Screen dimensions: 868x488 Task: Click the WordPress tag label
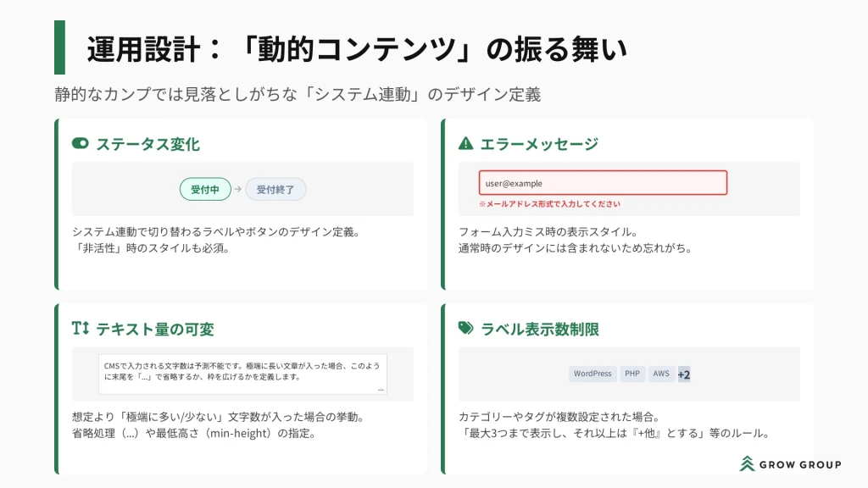tap(593, 374)
